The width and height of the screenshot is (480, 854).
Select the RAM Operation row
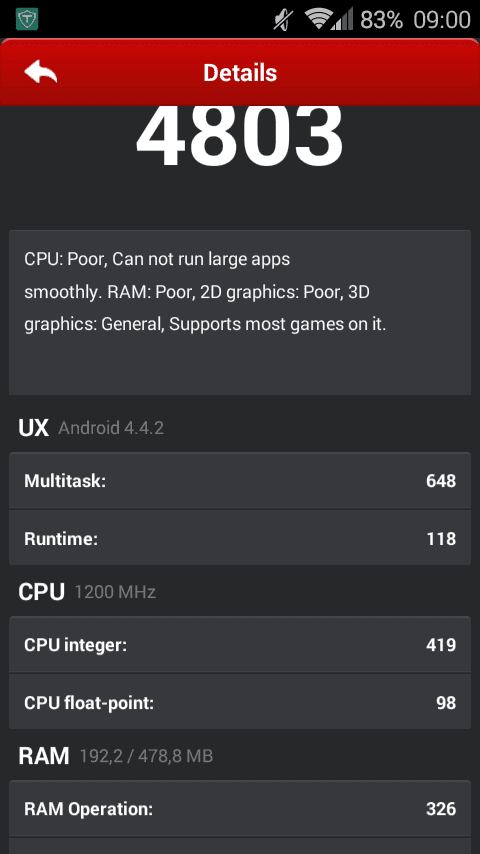point(240,808)
